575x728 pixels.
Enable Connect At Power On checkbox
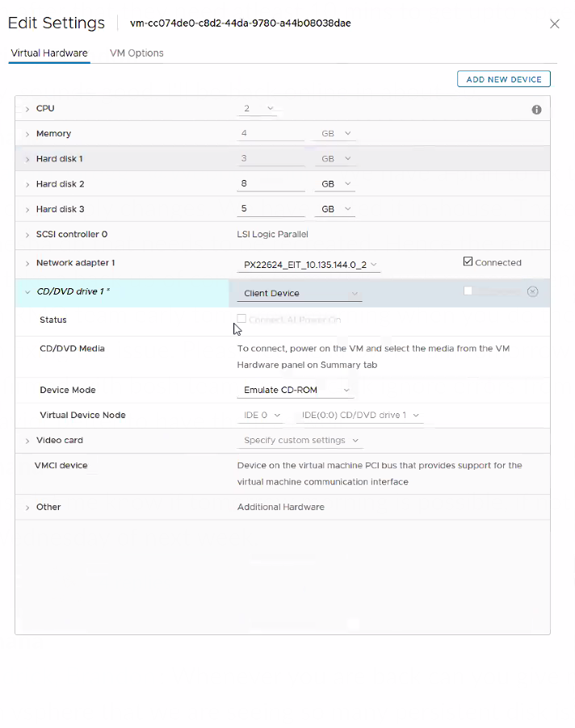pos(241,319)
